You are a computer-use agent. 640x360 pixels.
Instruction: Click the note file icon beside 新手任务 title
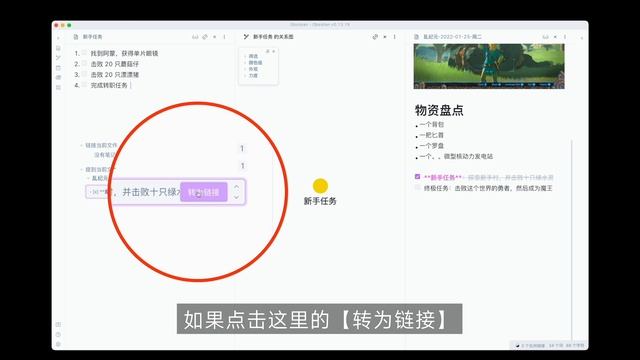pos(76,37)
